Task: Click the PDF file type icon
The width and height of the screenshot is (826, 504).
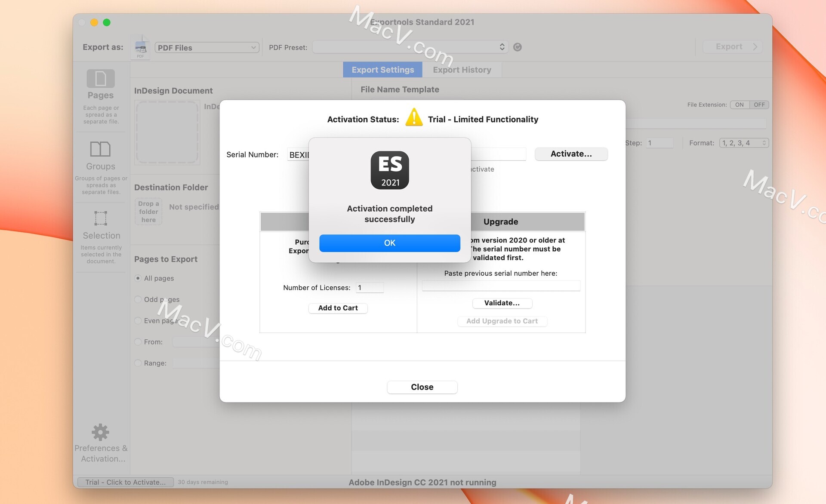Action: 141,48
